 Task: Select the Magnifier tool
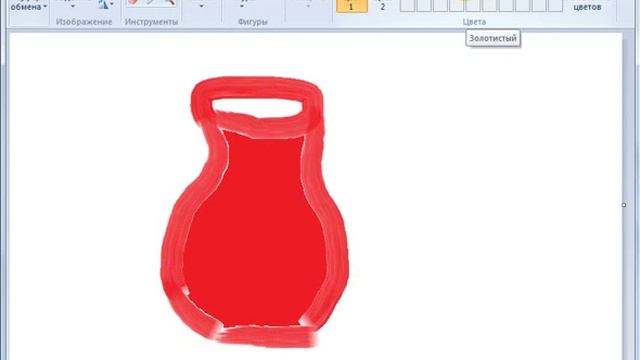[x=170, y=2]
